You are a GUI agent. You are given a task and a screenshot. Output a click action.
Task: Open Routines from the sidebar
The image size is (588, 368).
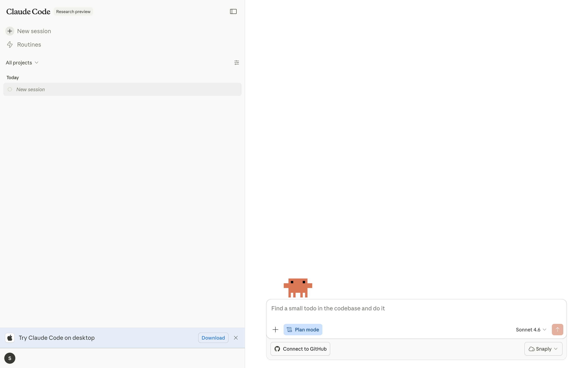24,45
